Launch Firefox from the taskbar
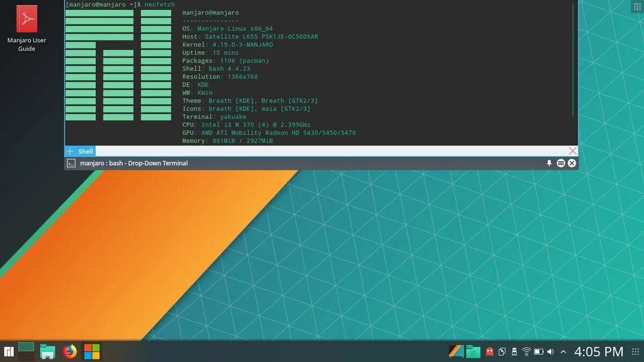644x362 pixels. (70, 352)
